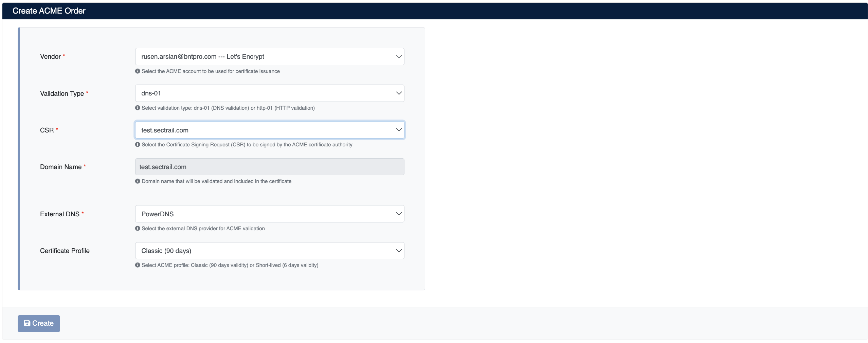
Task: Click the info icon under the CSR field
Action: (138, 145)
